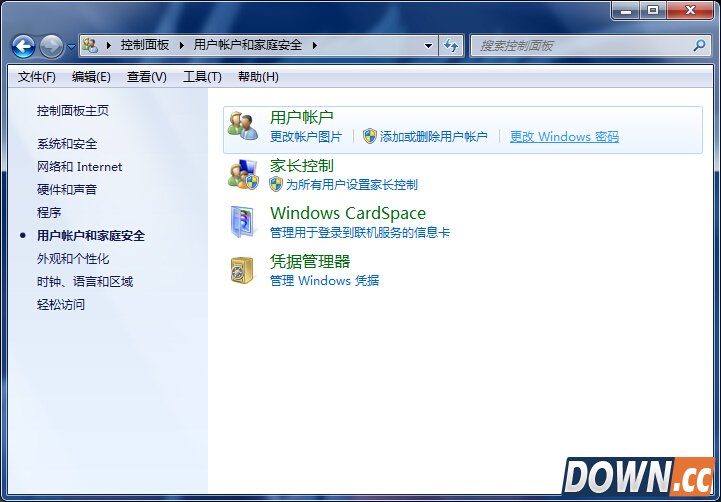Click the control panel icon in address bar
This screenshot has width=721, height=502.
pyautogui.click(x=90, y=45)
